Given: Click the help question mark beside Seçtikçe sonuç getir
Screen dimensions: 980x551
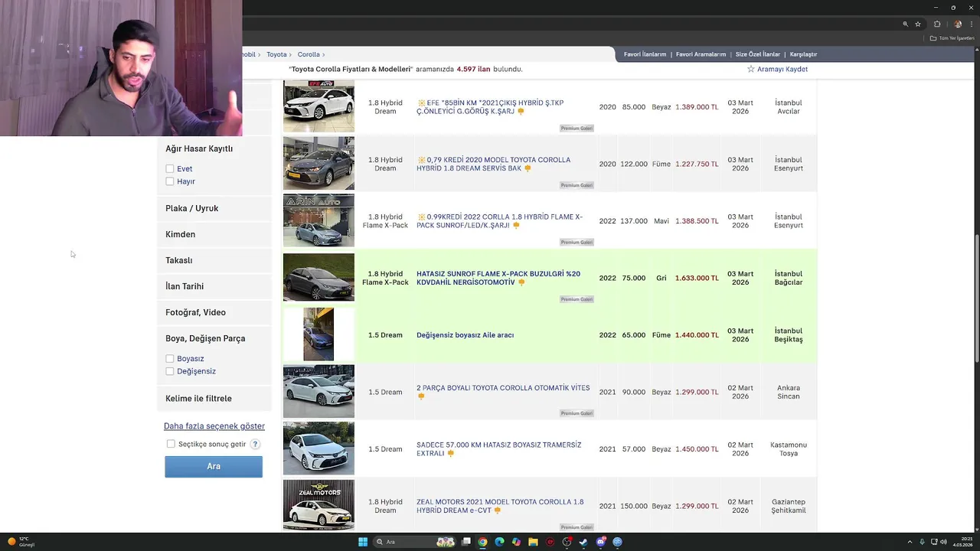Looking at the screenshot, I should coord(255,444).
